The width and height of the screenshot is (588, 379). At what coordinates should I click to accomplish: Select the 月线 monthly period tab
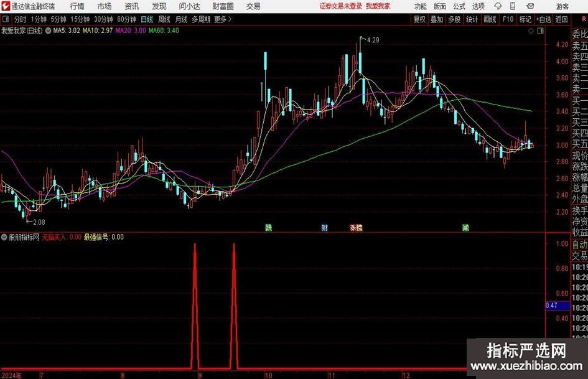point(182,19)
